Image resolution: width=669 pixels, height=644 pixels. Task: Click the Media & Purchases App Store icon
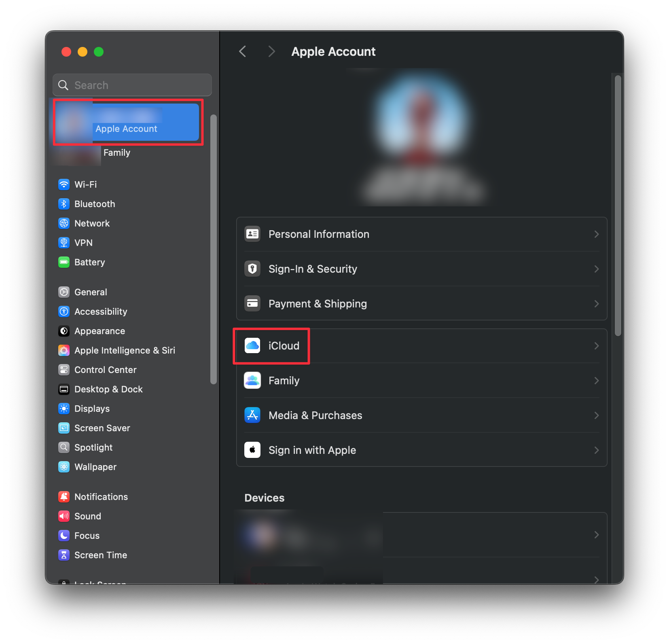tap(252, 415)
